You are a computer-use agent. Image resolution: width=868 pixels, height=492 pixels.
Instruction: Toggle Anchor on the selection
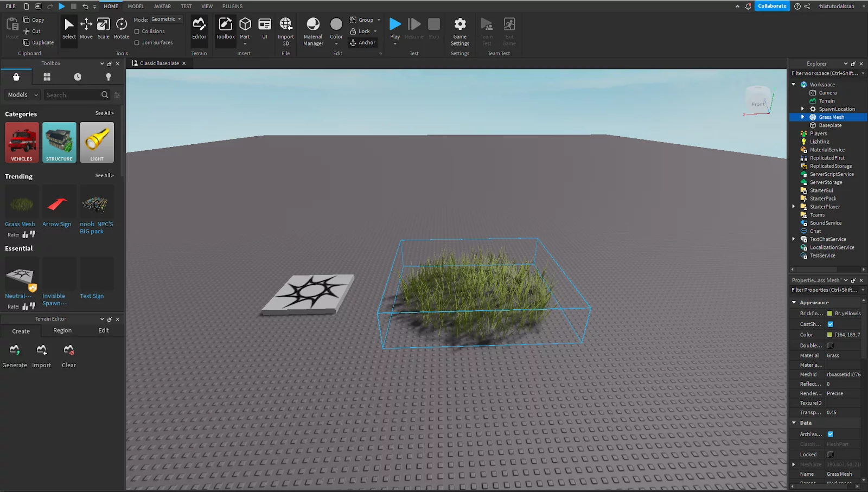pyautogui.click(x=362, y=42)
